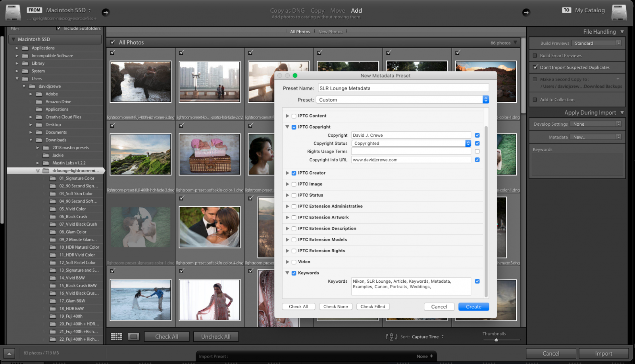Click the sort direction A-Z icon
The height and width of the screenshot is (364, 635).
coord(392,337)
